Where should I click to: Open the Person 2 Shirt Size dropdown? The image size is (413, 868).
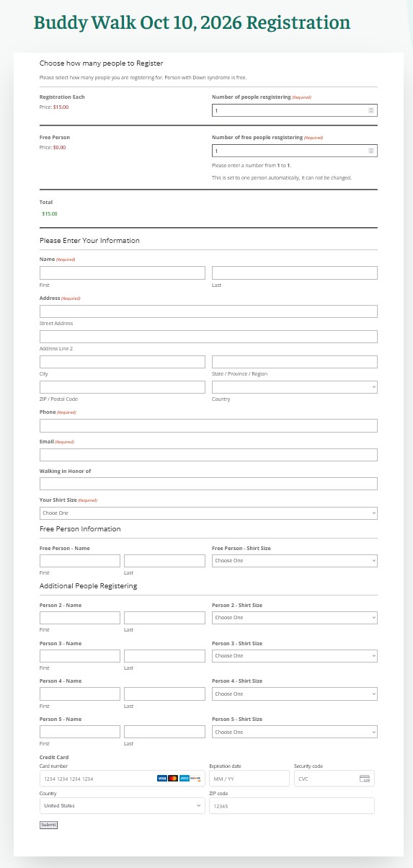[295, 617]
